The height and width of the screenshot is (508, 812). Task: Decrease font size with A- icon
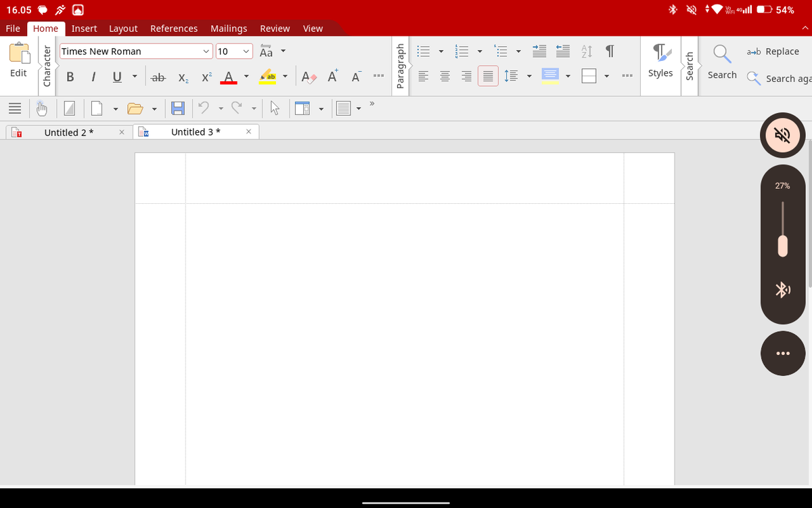tap(356, 77)
